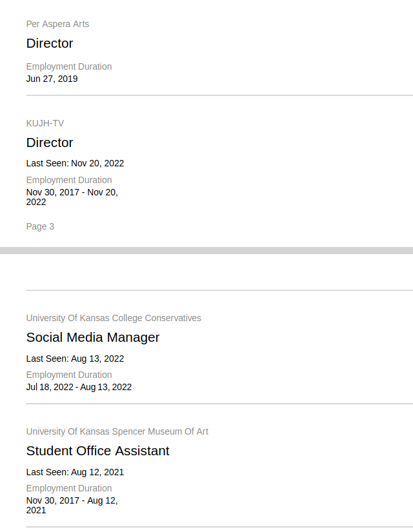Select the Nov 30, 2017 - Aug 12, 2021 duration
413x532 pixels.
(x=72, y=505)
